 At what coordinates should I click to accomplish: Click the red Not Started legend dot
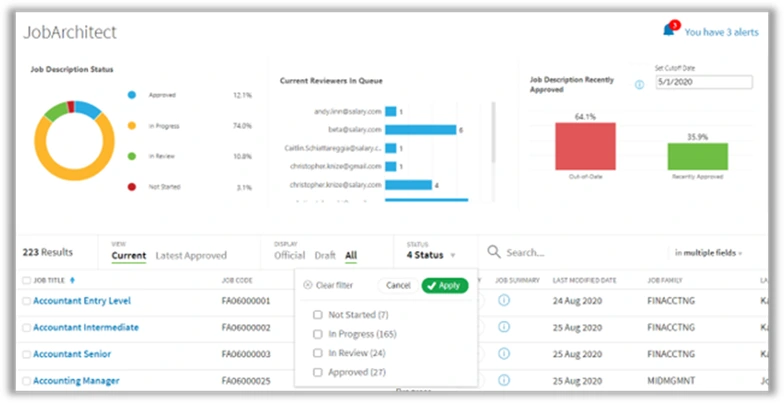[132, 187]
